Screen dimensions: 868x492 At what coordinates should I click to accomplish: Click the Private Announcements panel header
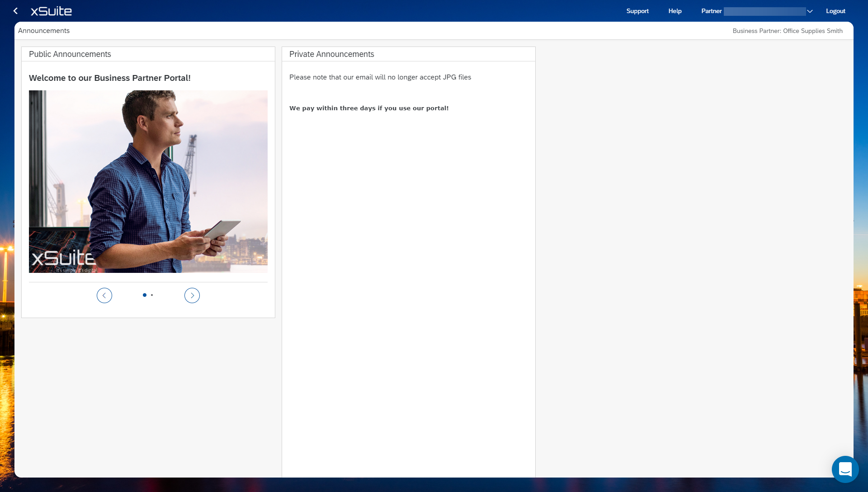(332, 54)
